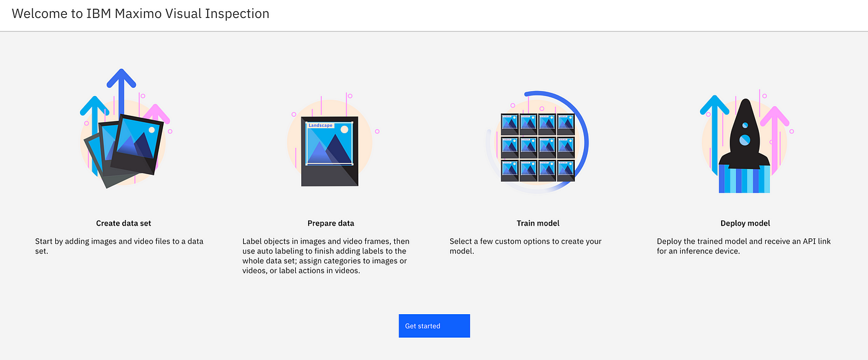Click the 'Label objects in images and video frames' description
Screen dimensions: 868x360
[x=326, y=256]
